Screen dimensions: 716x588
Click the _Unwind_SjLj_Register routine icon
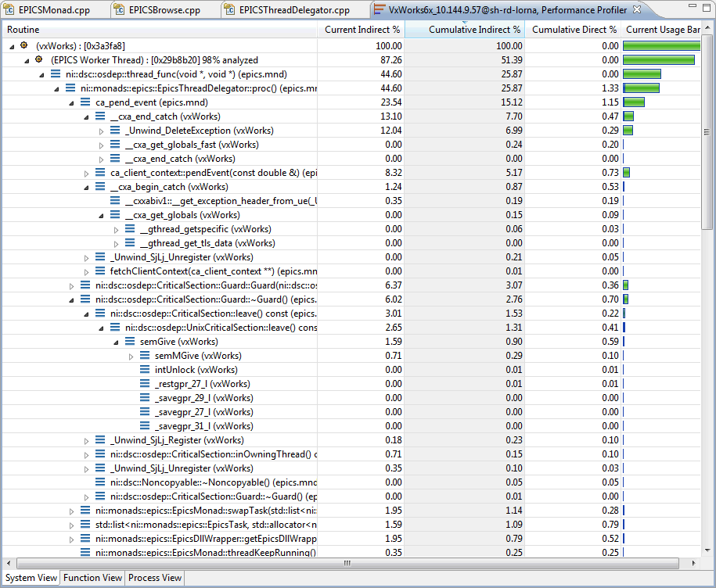point(100,439)
